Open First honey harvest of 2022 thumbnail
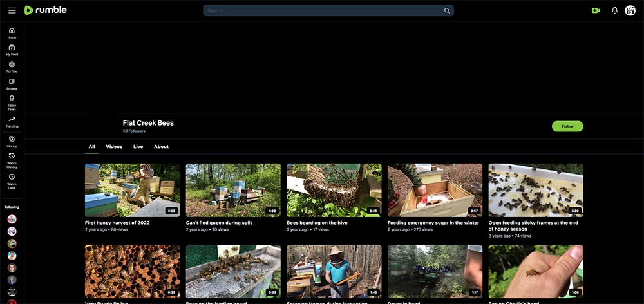Viewport: 644px width, 304px height. tap(132, 190)
